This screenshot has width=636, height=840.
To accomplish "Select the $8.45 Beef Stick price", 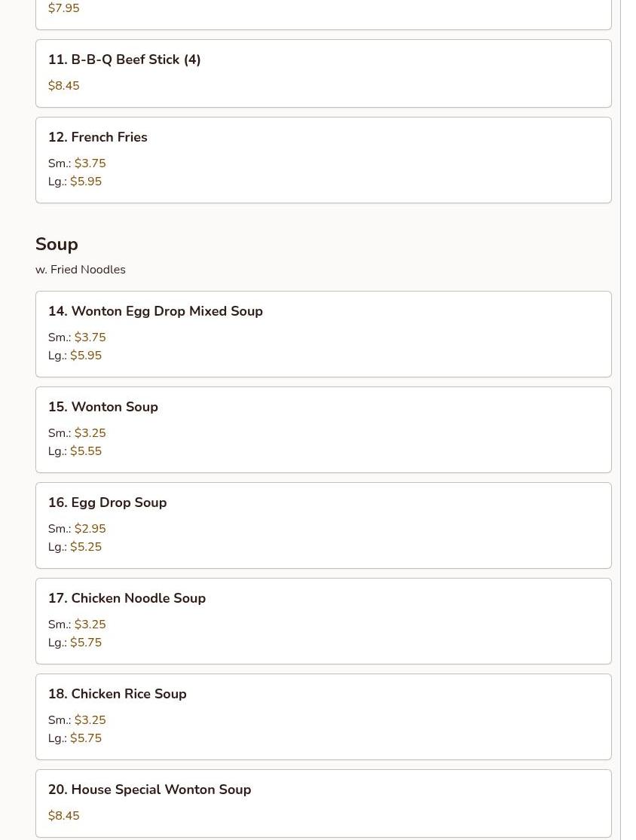I will pyautogui.click(x=64, y=86).
